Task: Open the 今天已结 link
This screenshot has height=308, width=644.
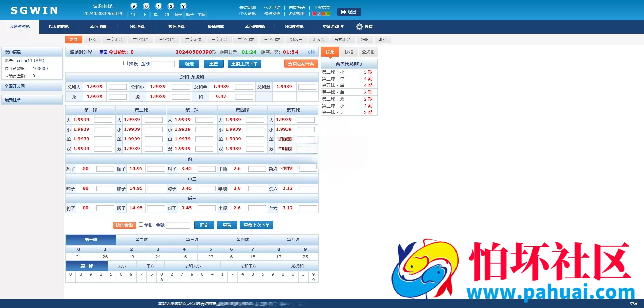Action: pos(272,7)
